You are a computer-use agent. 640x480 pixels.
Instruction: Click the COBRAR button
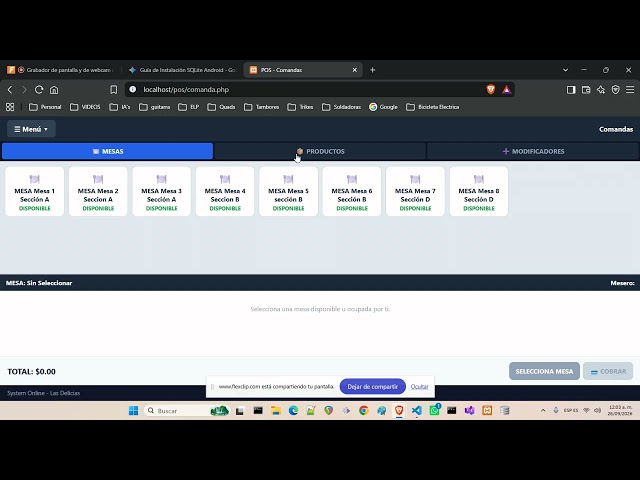608,371
